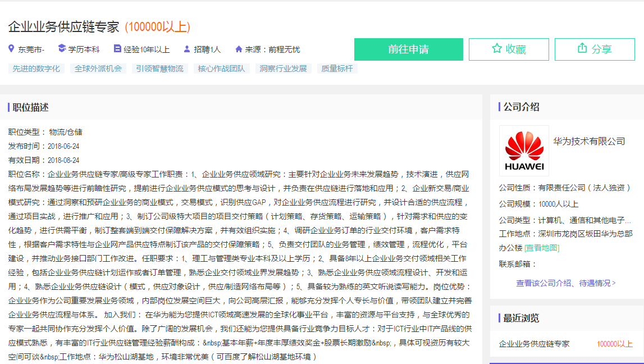This screenshot has width=644, height=364.
Task: Click the 有效日期：2018-08-24 line
Action: [x=44, y=160]
